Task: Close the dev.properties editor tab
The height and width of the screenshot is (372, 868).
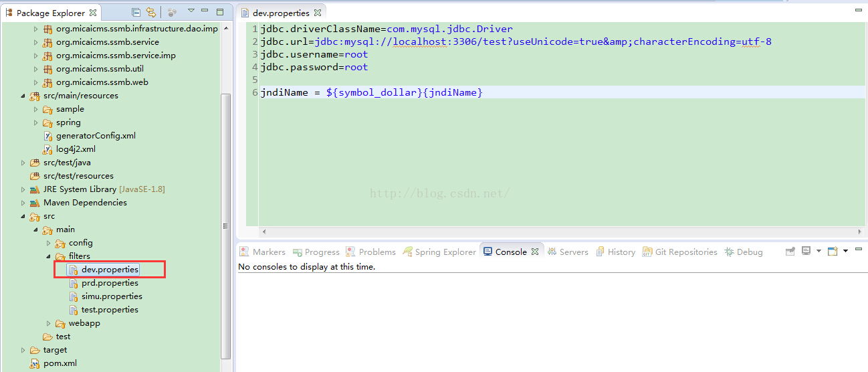Action: pos(318,13)
